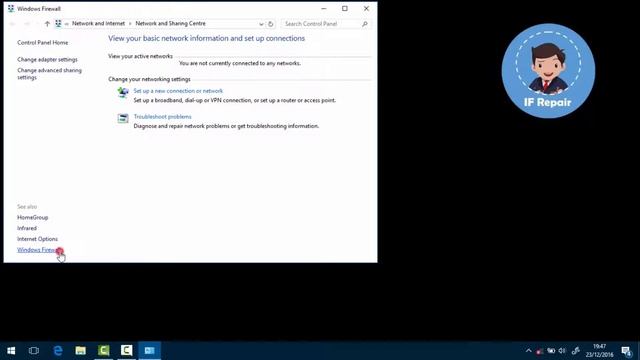The image size is (640, 360).
Task: Open Change advanced sharing settings
Action: (x=49, y=74)
